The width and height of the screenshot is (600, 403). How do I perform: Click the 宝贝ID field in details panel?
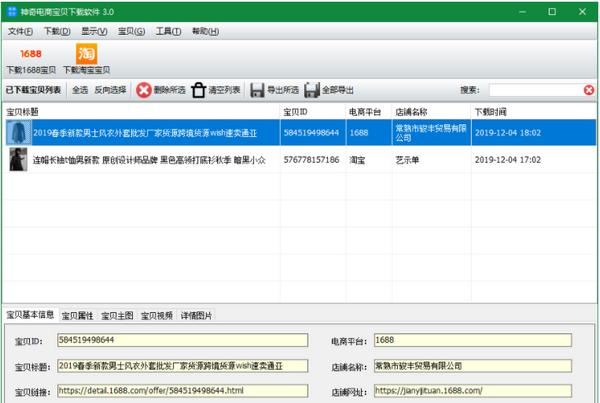pyautogui.click(x=183, y=340)
